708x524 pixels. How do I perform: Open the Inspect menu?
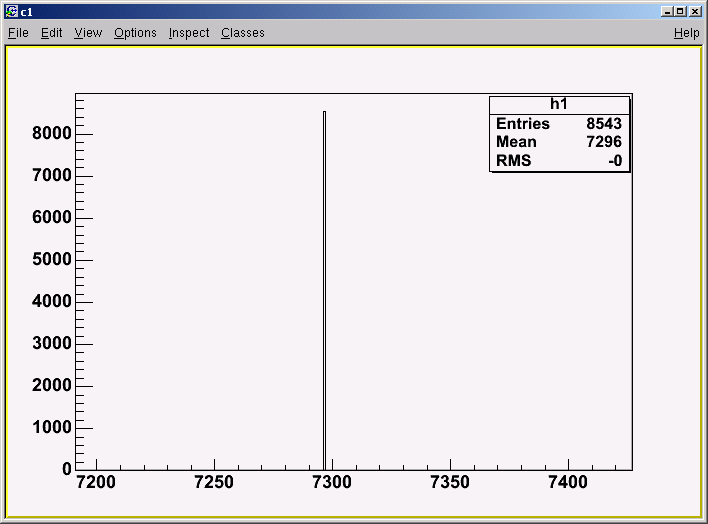pyautogui.click(x=189, y=33)
